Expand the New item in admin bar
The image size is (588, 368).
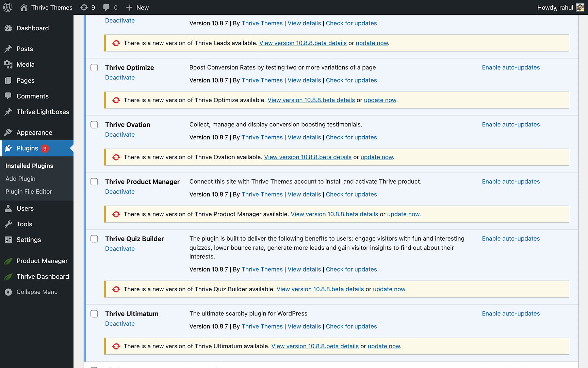[137, 7]
